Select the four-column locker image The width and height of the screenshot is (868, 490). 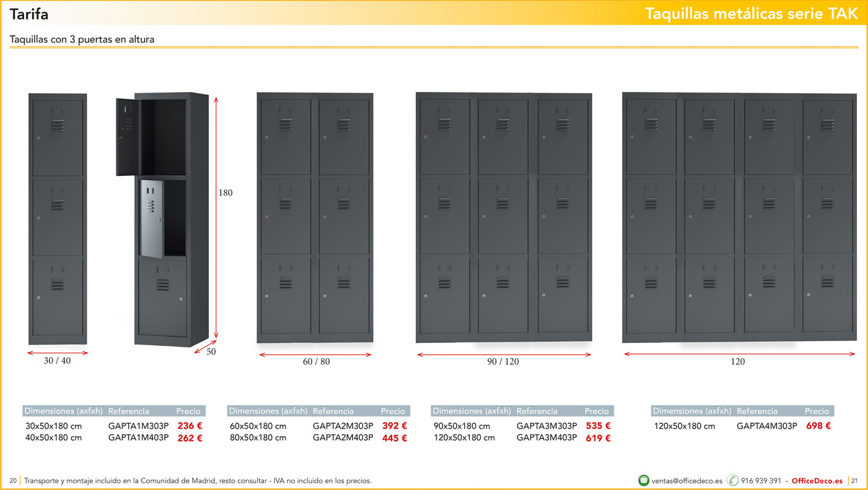[739, 218]
